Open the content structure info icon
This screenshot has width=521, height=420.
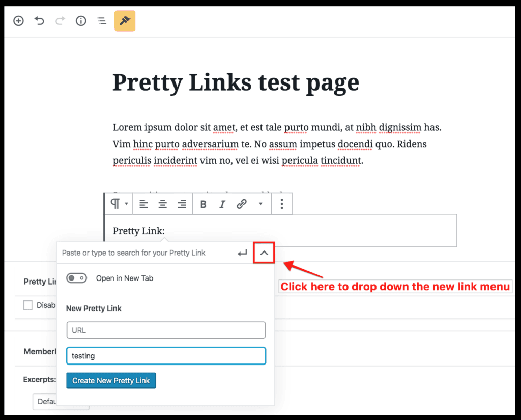coord(81,21)
